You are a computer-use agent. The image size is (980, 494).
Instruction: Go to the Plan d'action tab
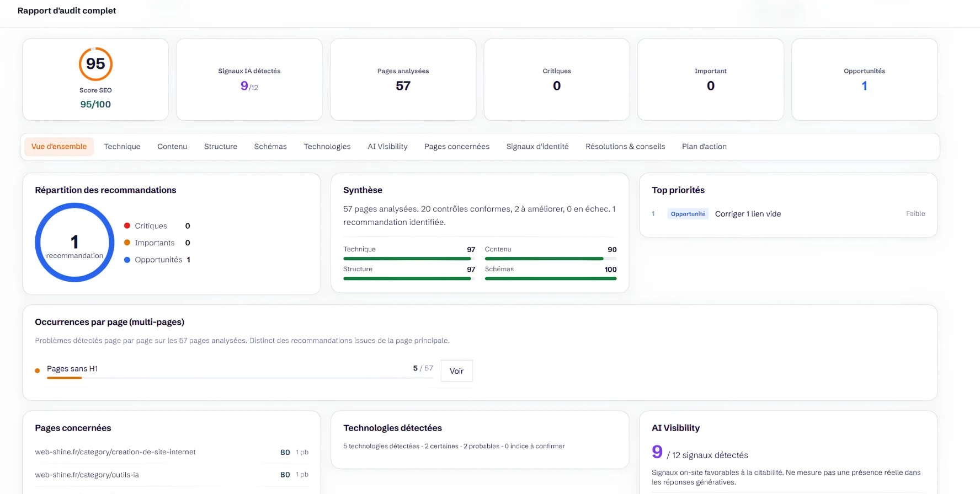(704, 147)
